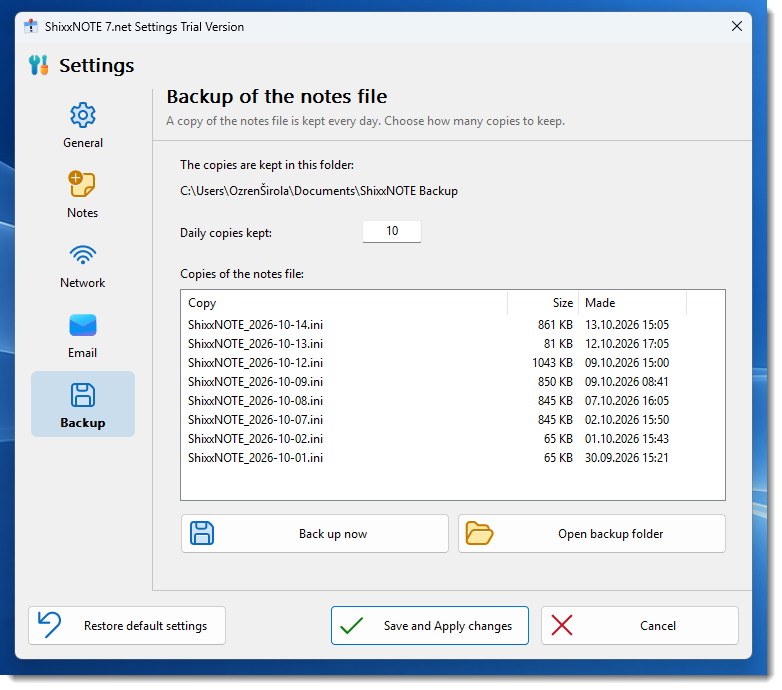This screenshot has height=690, width=782.
Task: Click date 30.09.2026 15:21
Action: [627, 457]
